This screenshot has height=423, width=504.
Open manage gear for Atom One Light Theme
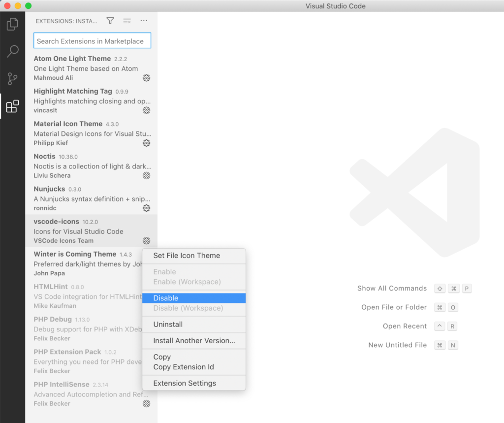tap(146, 78)
